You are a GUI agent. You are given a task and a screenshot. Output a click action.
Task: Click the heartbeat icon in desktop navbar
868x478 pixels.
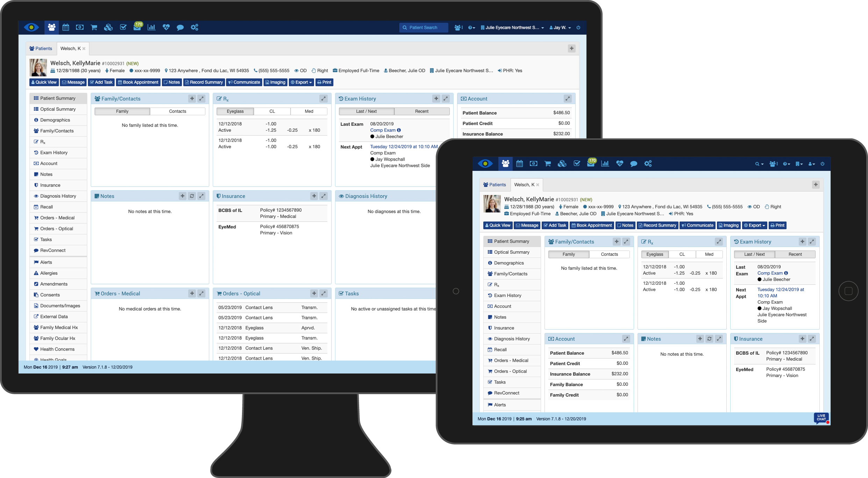(166, 27)
